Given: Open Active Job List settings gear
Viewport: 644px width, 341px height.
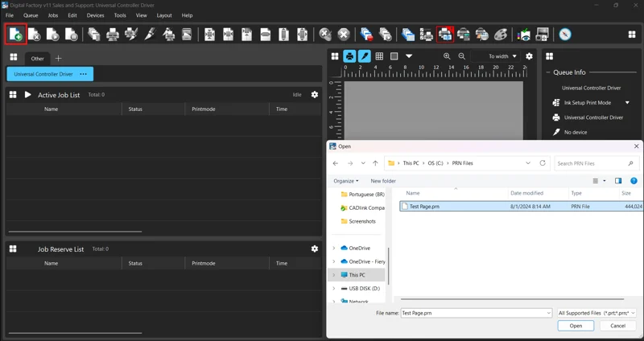Looking at the screenshot, I should point(315,95).
